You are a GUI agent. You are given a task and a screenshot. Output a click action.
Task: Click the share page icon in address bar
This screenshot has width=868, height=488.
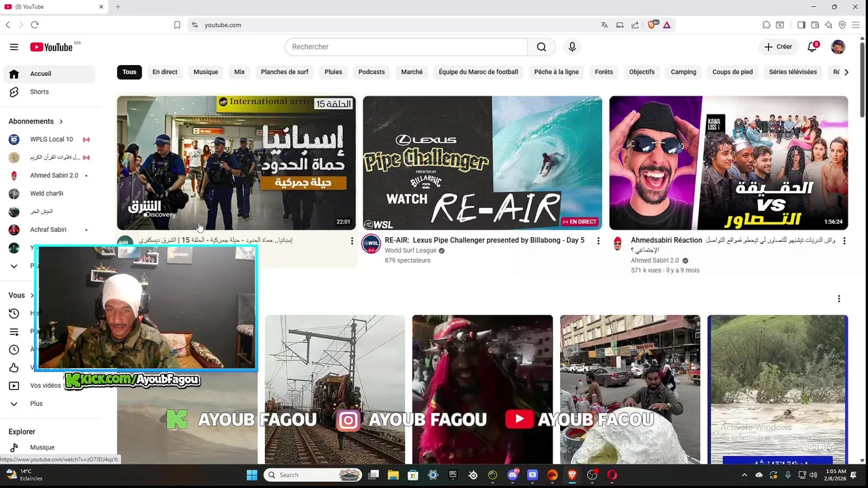click(x=635, y=25)
